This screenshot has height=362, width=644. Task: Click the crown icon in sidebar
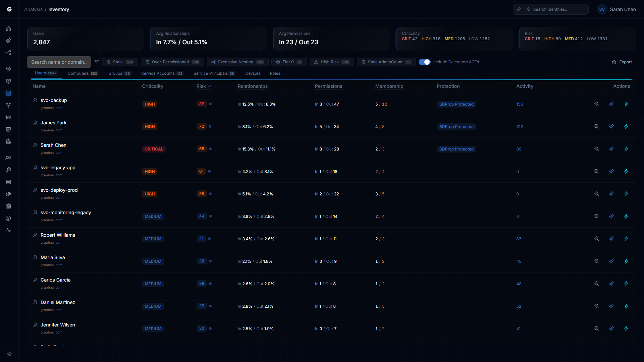tap(8, 117)
